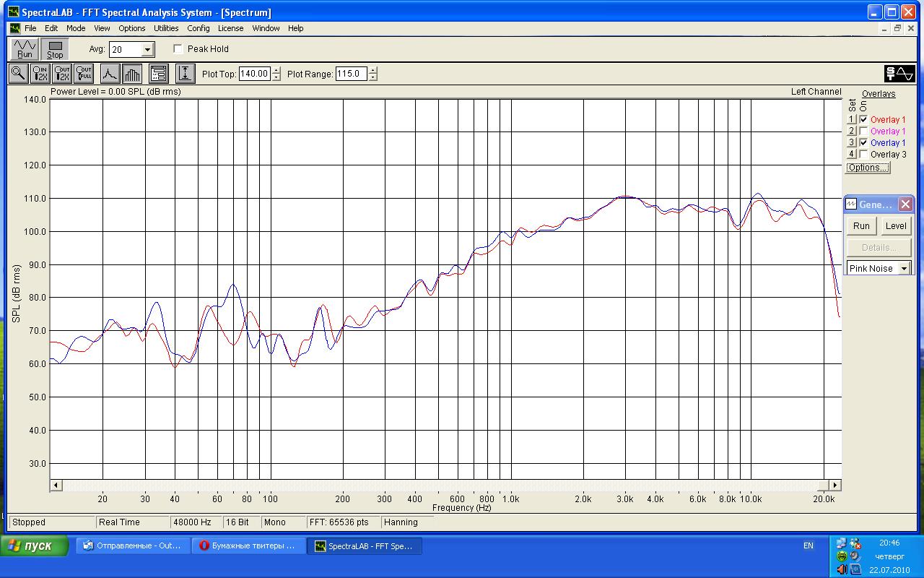This screenshot has width=924, height=578.
Task: Switch to bar graph plot style
Action: (132, 73)
